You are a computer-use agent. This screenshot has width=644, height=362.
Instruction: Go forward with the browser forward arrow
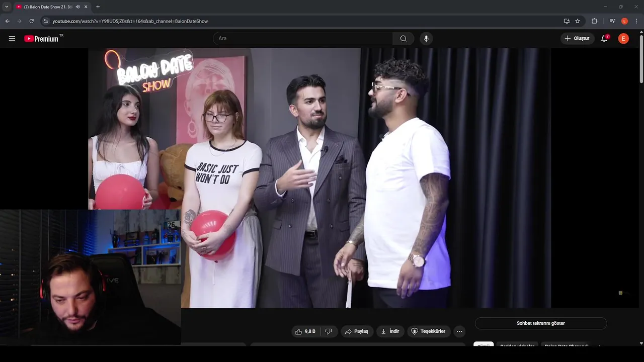coord(19,21)
